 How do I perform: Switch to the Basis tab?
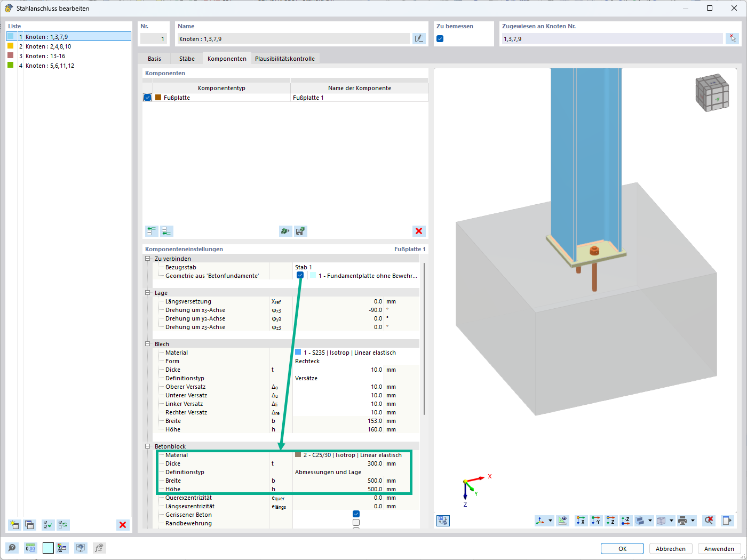154,59
